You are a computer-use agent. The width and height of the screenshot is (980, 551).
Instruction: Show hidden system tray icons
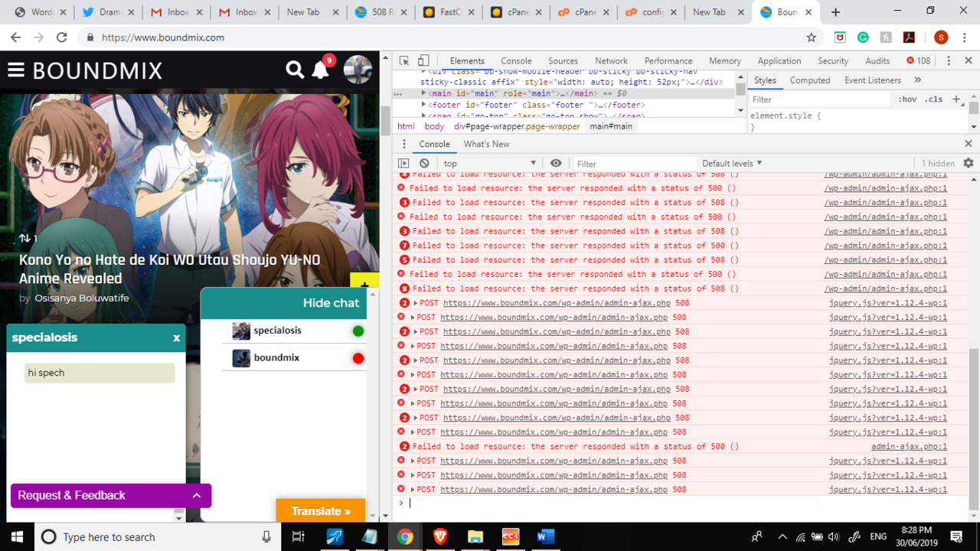pyautogui.click(x=782, y=536)
